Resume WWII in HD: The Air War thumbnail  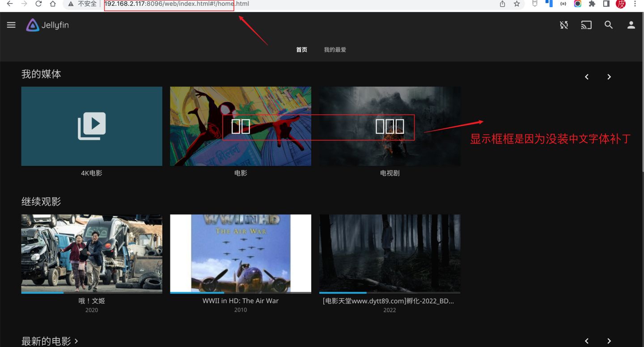[x=241, y=254]
